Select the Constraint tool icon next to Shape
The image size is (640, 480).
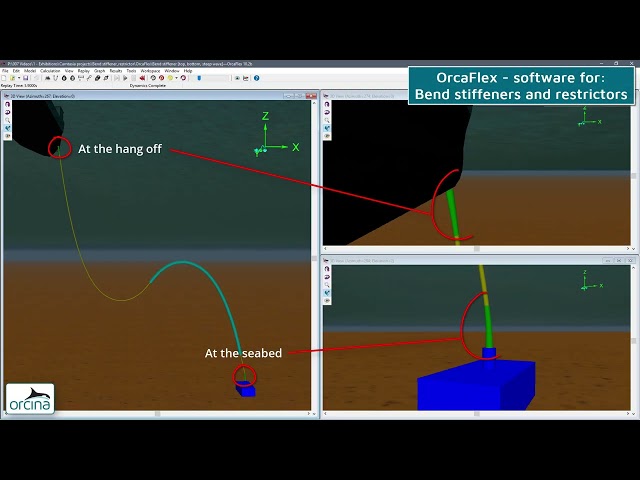coord(106,78)
